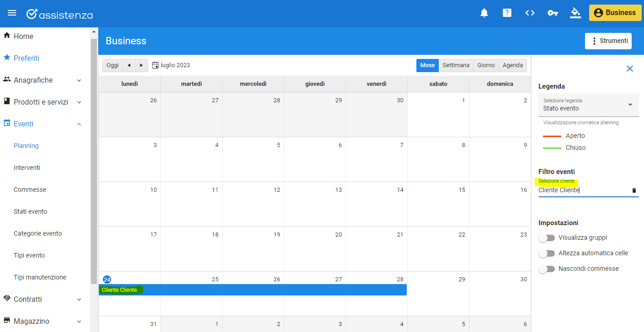
Task: Open the Business account button
Action: (615, 13)
